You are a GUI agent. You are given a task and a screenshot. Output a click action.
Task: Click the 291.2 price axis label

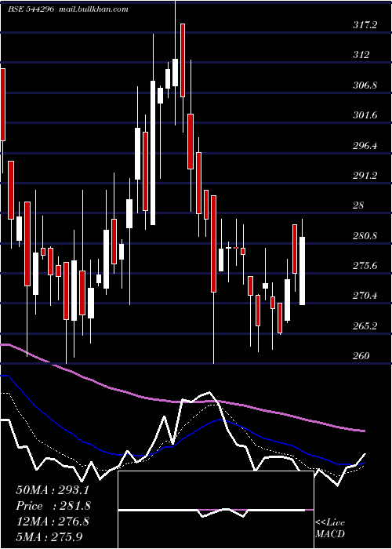tap(365, 176)
